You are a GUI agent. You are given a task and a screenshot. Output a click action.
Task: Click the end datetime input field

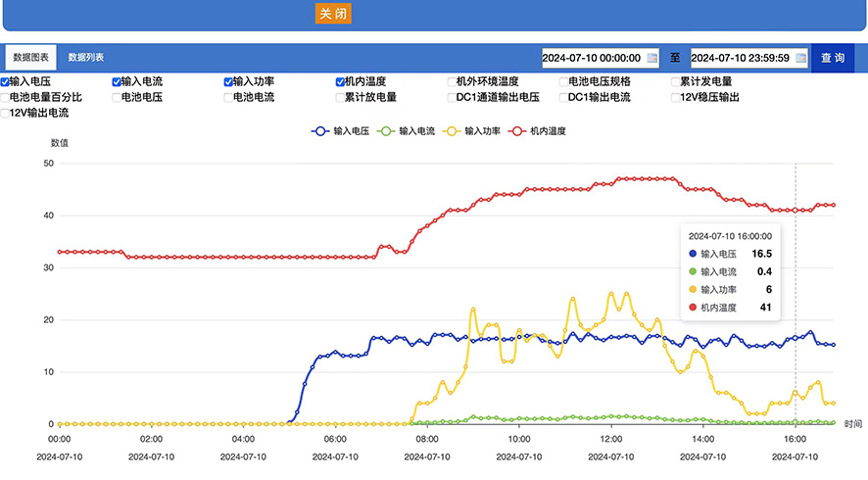pyautogui.click(x=749, y=58)
